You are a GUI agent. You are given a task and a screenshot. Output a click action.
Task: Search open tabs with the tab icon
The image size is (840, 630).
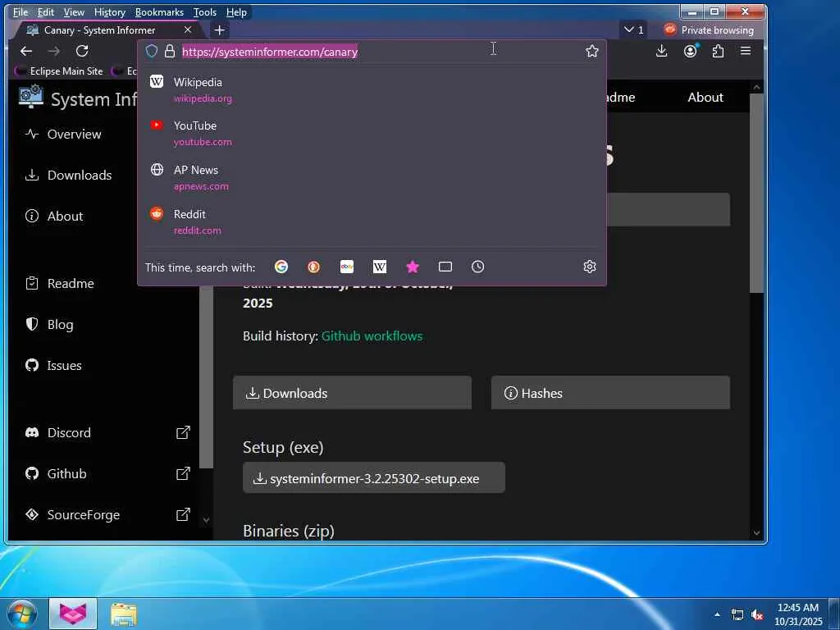445,267
